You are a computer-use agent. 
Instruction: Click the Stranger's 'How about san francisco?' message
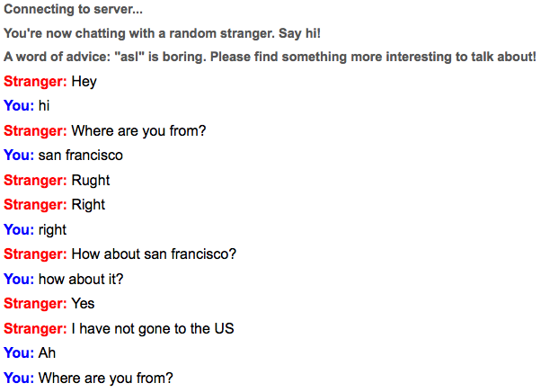point(154,254)
